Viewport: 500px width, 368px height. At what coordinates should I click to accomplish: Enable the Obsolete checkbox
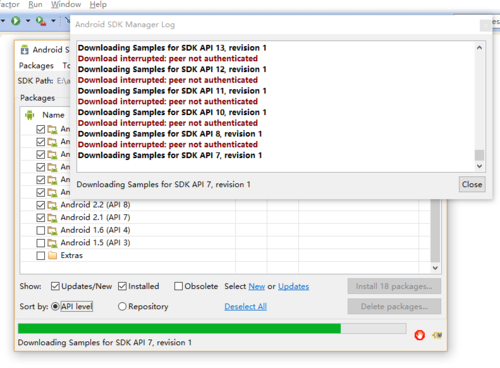(x=178, y=286)
